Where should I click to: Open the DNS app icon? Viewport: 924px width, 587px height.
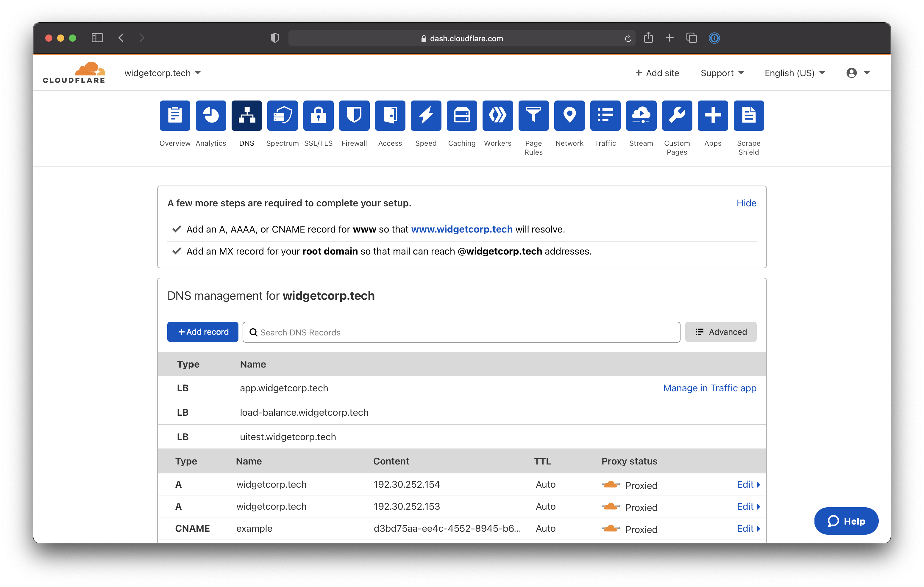click(246, 115)
